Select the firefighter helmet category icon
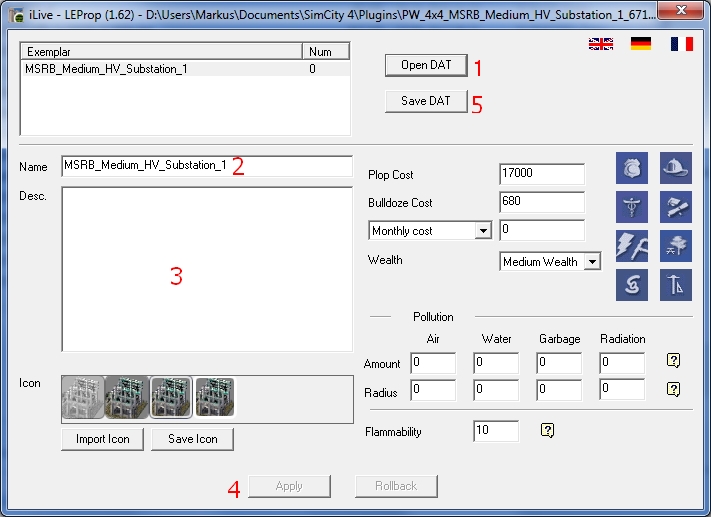This screenshot has width=711, height=517. pos(676,168)
